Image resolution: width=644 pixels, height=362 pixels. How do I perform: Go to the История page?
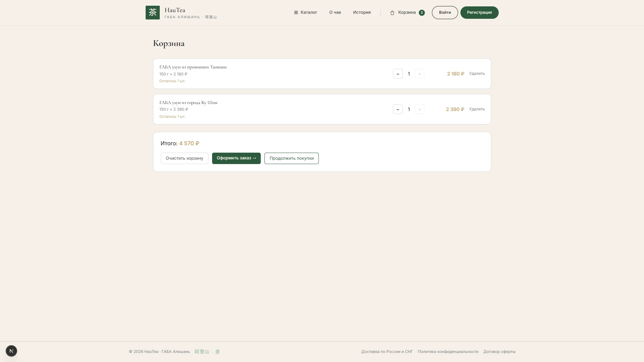pyautogui.click(x=362, y=12)
